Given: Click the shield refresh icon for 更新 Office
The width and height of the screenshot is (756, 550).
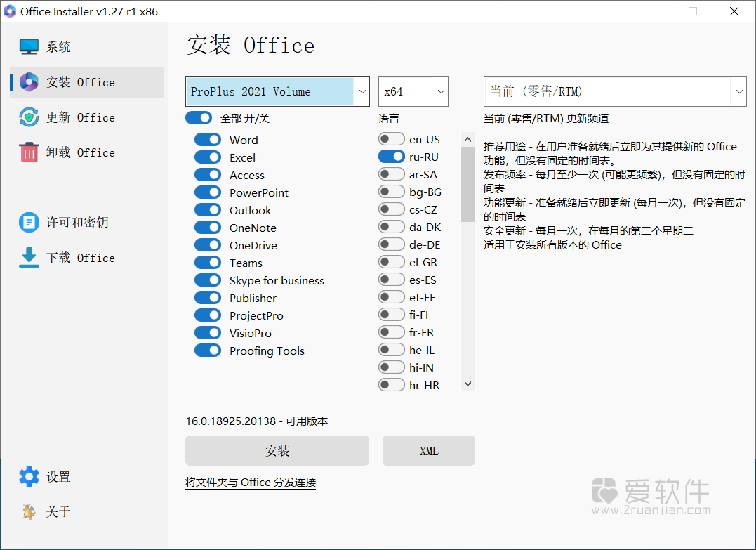Looking at the screenshot, I should click(29, 117).
